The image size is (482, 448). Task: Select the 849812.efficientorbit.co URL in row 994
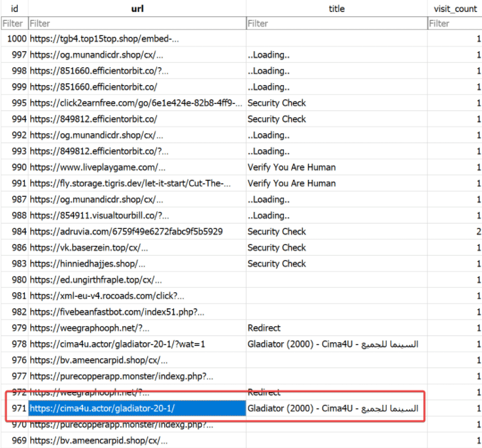click(137, 119)
